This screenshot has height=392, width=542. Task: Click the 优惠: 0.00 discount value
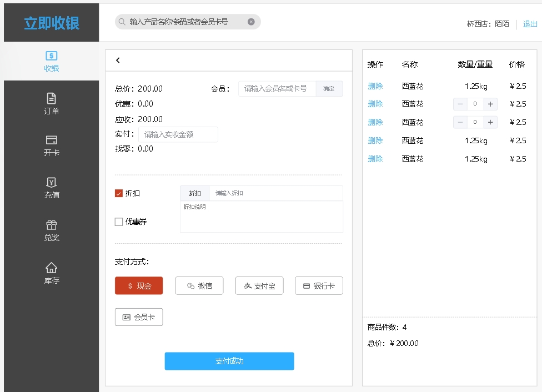click(x=134, y=104)
